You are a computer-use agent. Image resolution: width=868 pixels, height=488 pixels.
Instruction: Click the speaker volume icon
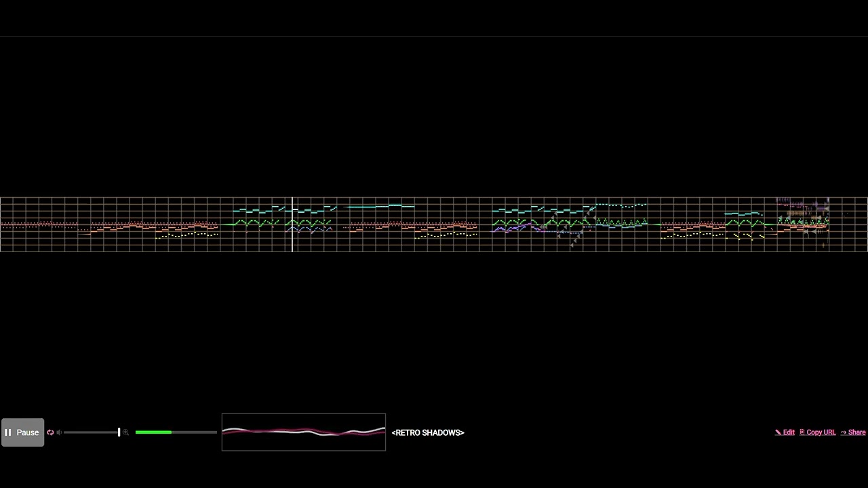click(59, 432)
